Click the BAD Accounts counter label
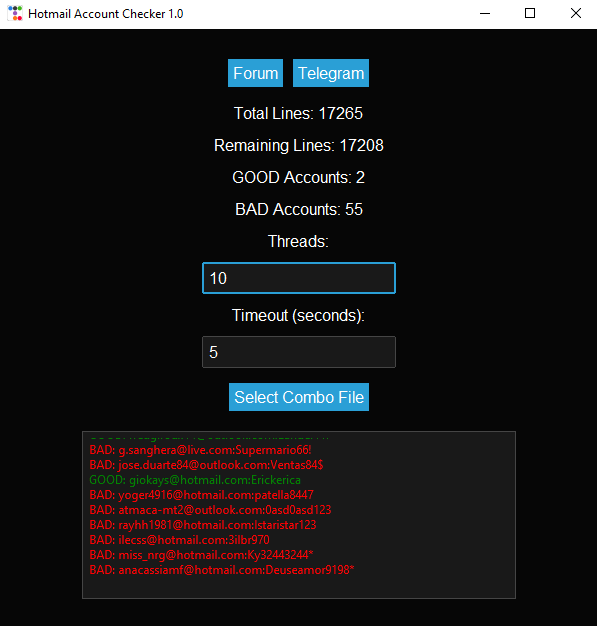This screenshot has height=626, width=597. (x=299, y=209)
